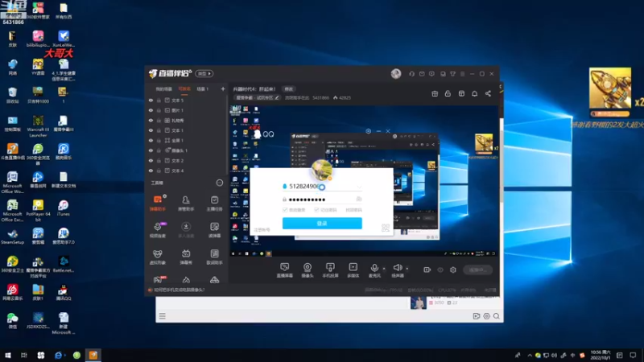Open the 弹幕秀 danmaku show tool
This screenshot has height=362, width=644.
point(186,257)
